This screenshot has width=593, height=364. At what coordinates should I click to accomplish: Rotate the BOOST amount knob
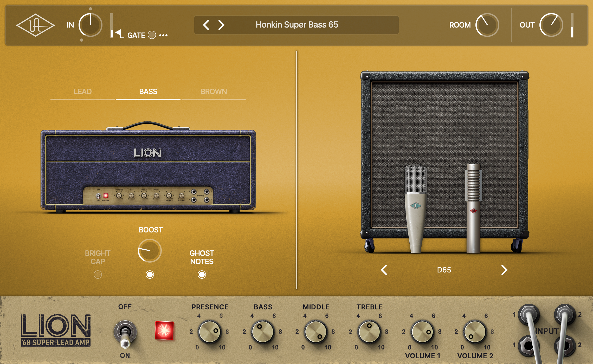pos(150,251)
